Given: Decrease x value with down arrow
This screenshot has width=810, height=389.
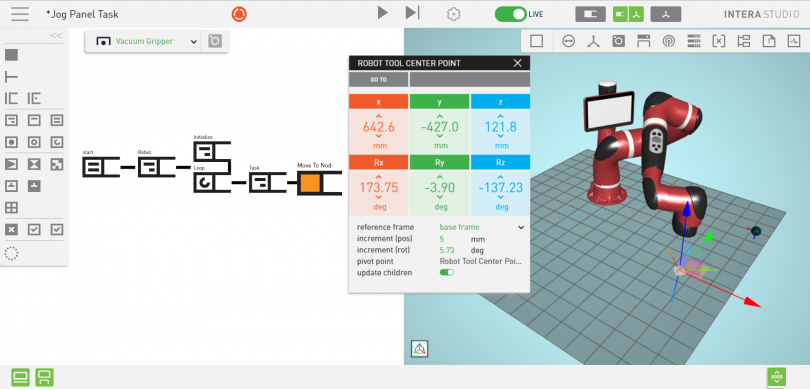Looking at the screenshot, I should tap(379, 137).
